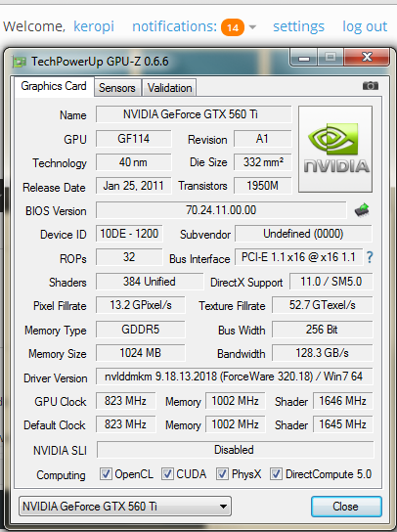The height and width of the screenshot is (532, 397).
Task: Toggle the CUDA checkbox
Action: [167, 473]
